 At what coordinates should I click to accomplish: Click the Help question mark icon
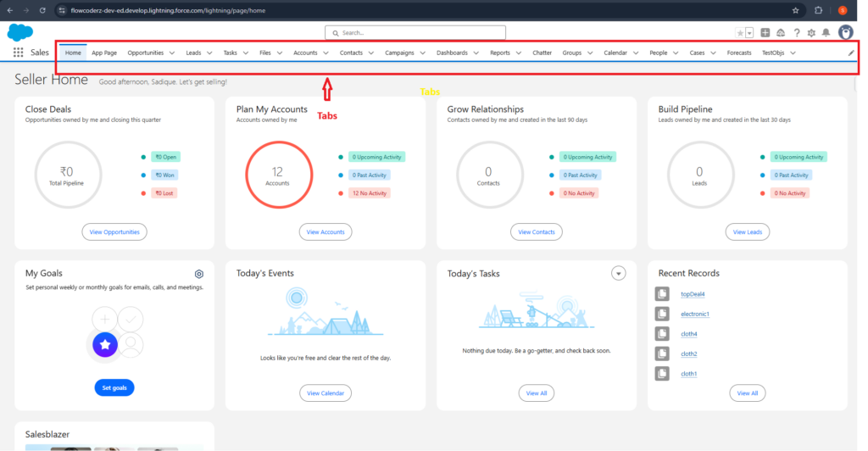tap(796, 33)
